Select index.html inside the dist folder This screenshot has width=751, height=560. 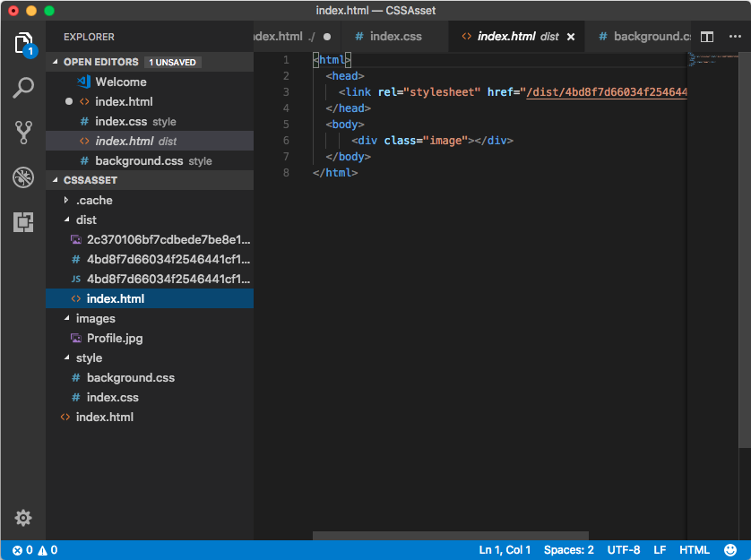tap(150, 298)
